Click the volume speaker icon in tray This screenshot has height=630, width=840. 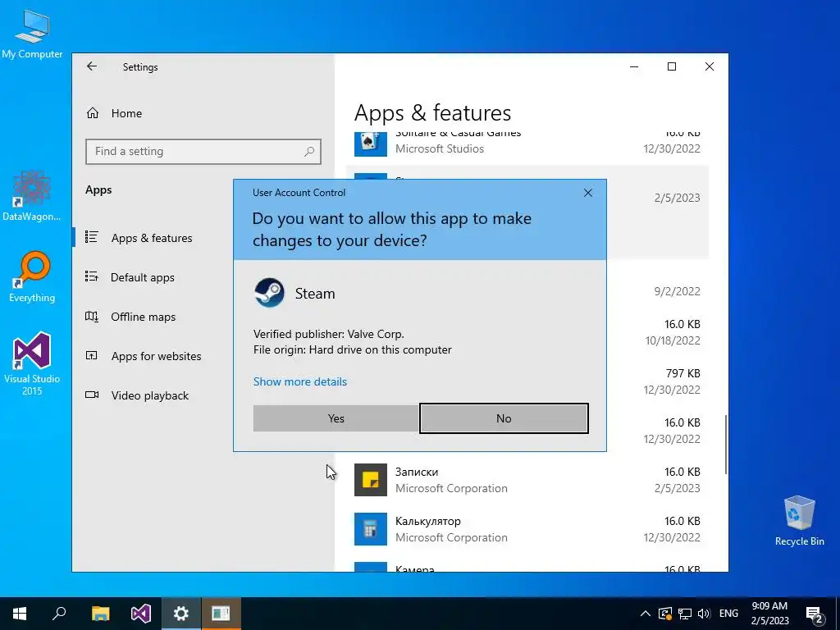pos(704,614)
